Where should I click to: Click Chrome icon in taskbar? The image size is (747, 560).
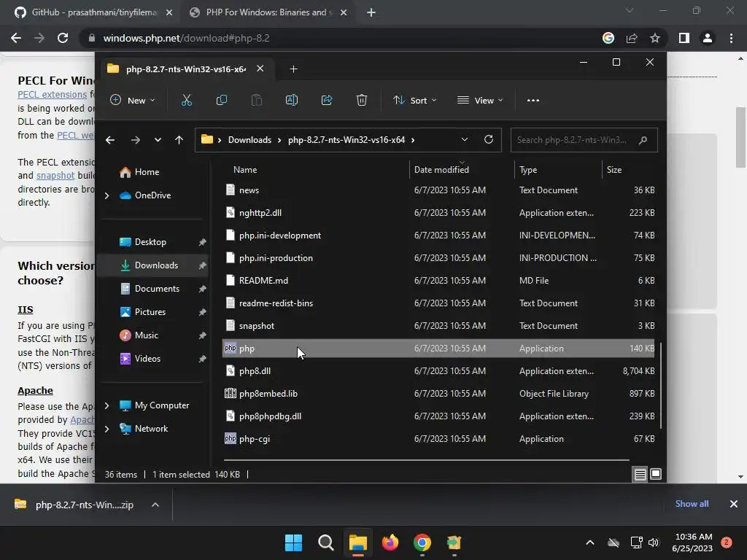tap(422, 542)
